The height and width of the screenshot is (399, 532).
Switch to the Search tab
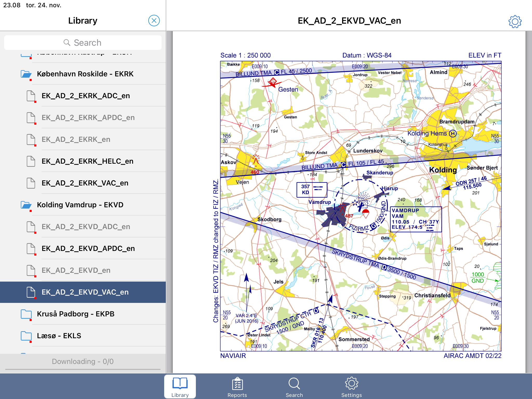pos(294,387)
